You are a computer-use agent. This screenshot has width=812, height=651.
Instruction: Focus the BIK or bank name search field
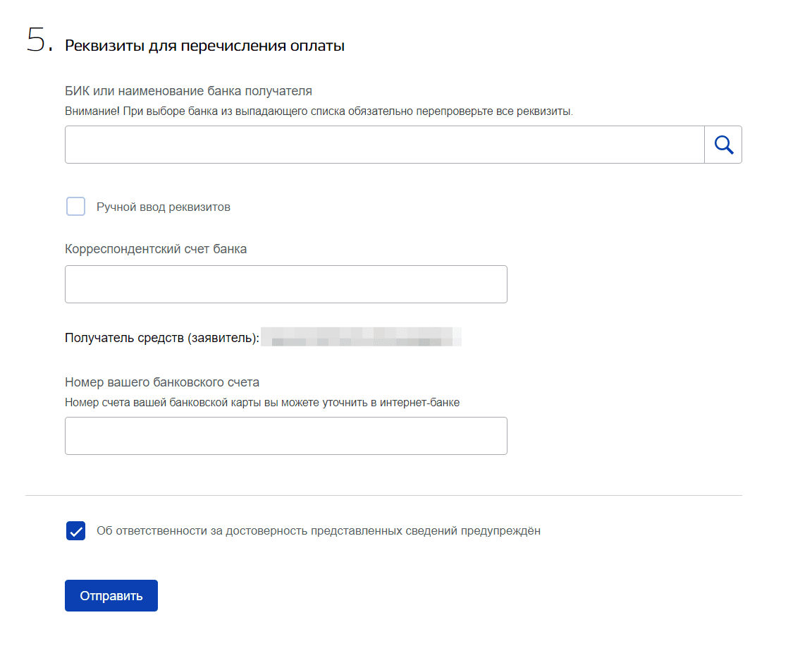[x=384, y=145]
